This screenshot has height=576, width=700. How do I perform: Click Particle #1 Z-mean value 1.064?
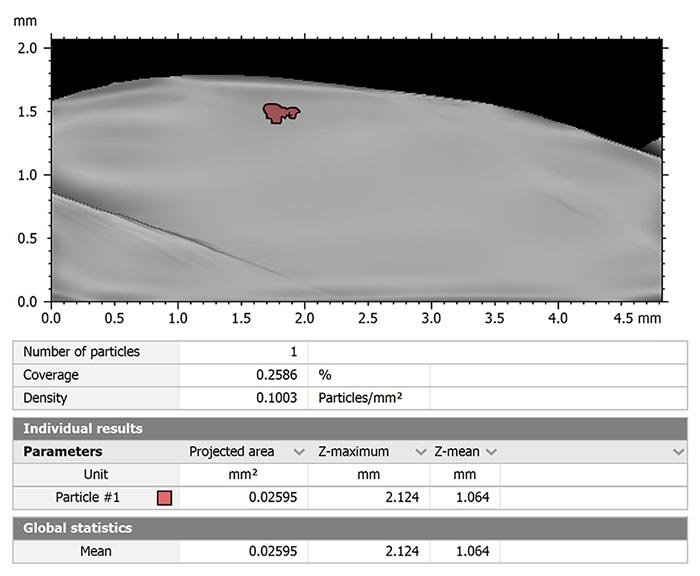click(472, 497)
